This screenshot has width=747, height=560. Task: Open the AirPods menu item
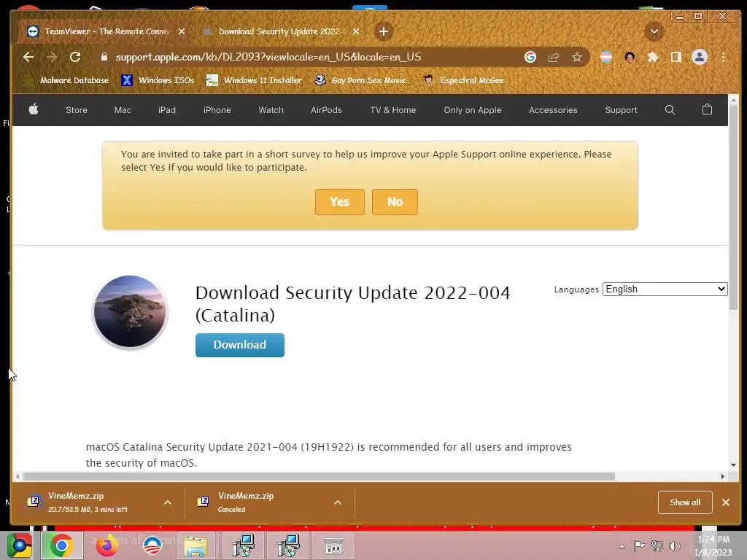326,110
